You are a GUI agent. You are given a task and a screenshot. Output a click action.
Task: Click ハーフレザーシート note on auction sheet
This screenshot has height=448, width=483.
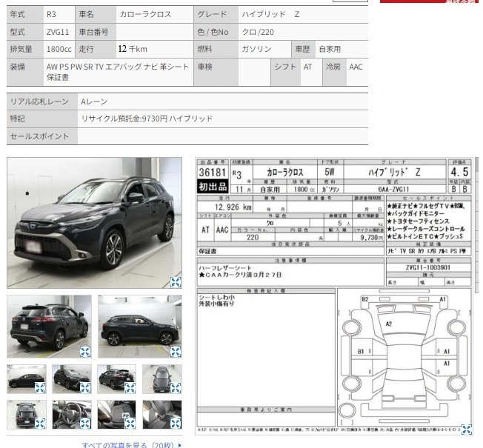225,268
